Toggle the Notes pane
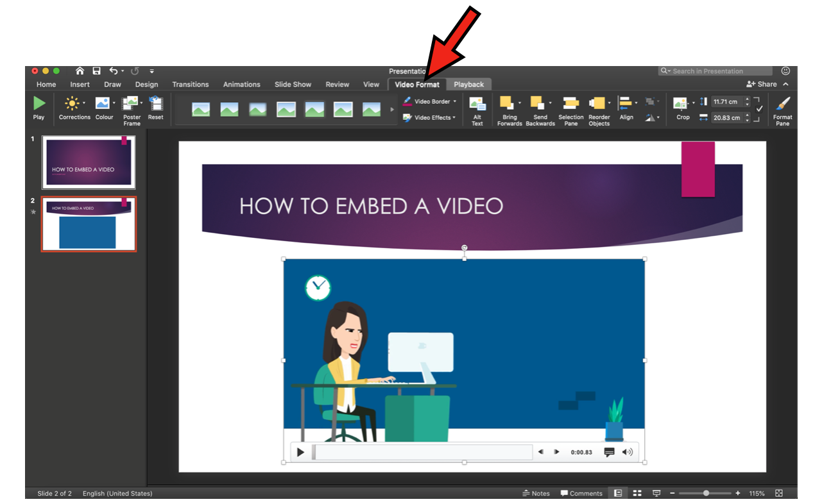The width and height of the screenshot is (815, 504). 536,493
